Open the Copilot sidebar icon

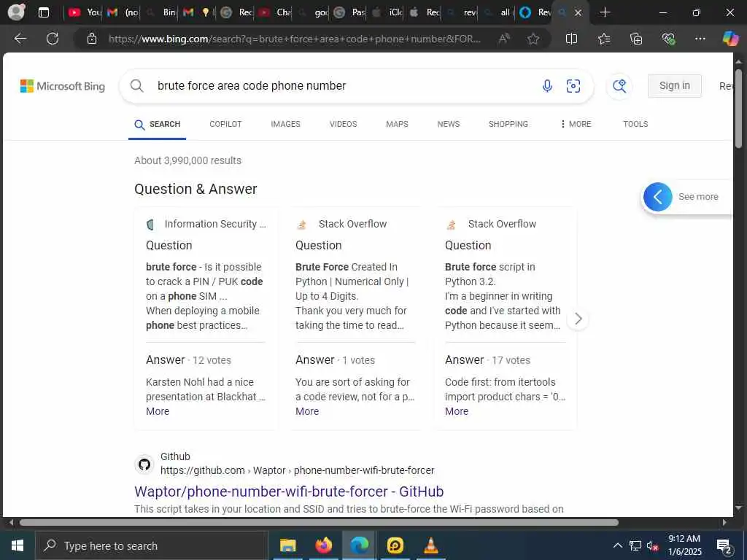[x=730, y=39]
